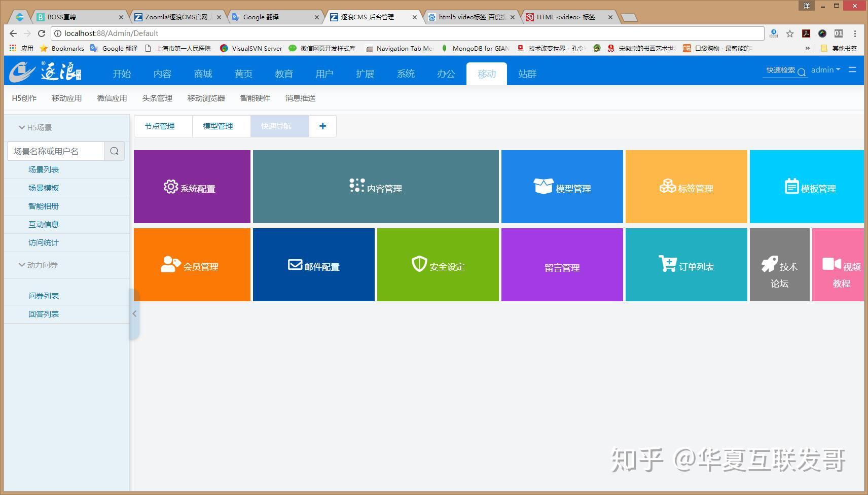Open the 订单列表 cart tile
The image size is (868, 495).
[x=686, y=265]
